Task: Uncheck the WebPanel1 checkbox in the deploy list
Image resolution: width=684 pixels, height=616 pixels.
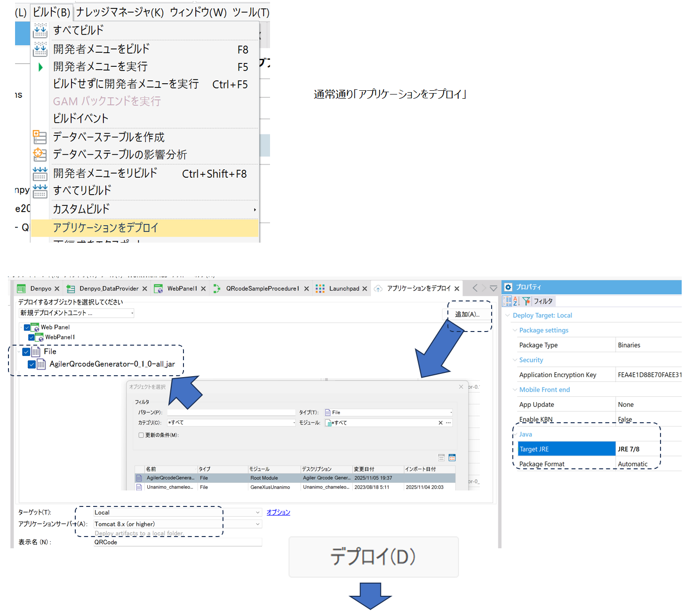Action: pyautogui.click(x=32, y=337)
